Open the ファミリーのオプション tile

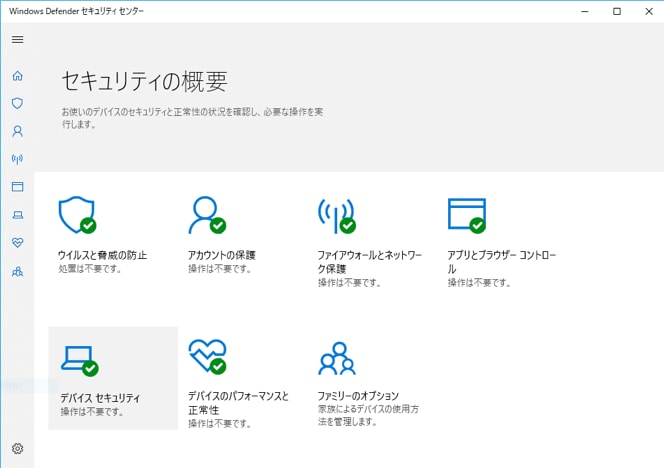click(368, 384)
